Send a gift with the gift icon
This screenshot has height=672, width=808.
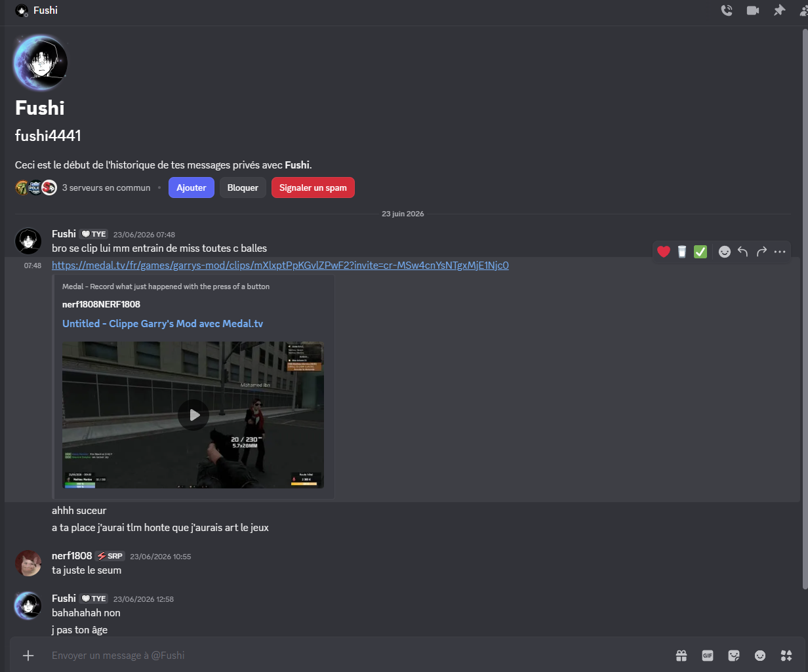pyautogui.click(x=681, y=656)
